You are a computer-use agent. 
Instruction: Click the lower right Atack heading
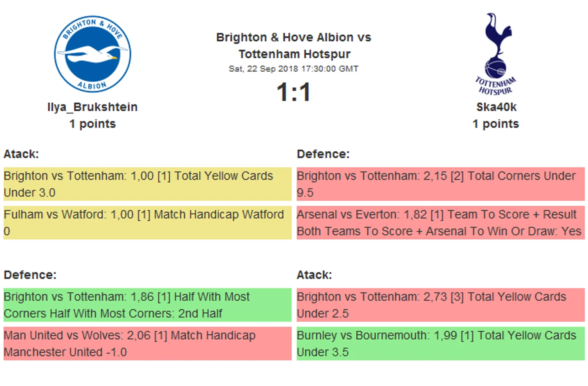coord(314,275)
